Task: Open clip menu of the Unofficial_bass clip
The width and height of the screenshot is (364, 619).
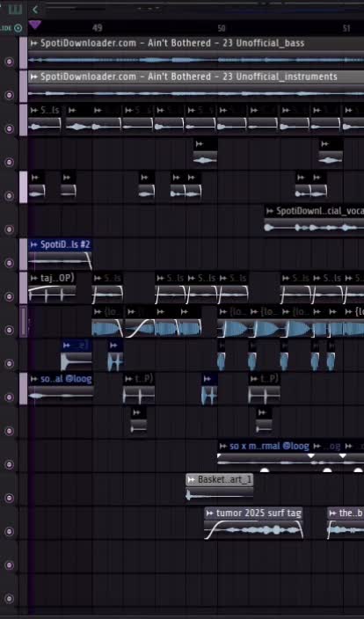Action: (34, 43)
